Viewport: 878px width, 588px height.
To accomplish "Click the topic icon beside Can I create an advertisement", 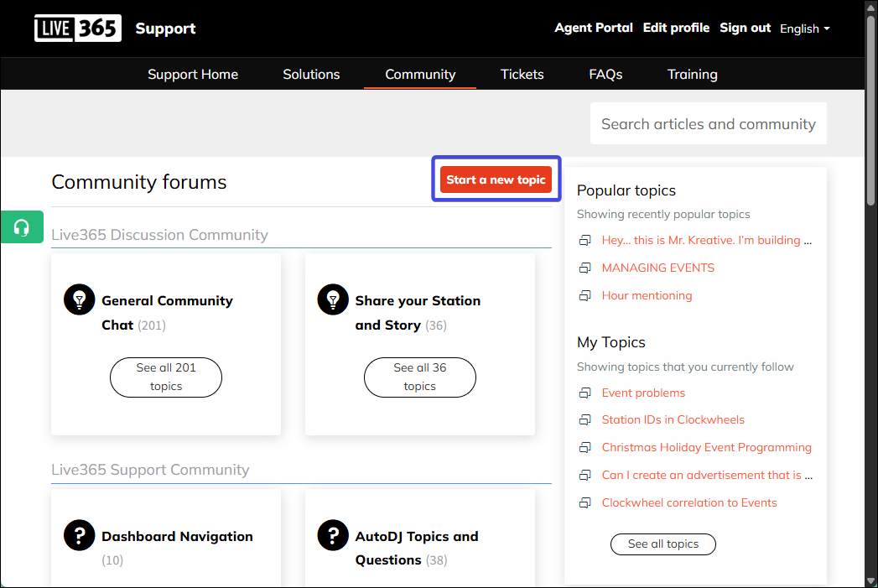I will coord(584,475).
